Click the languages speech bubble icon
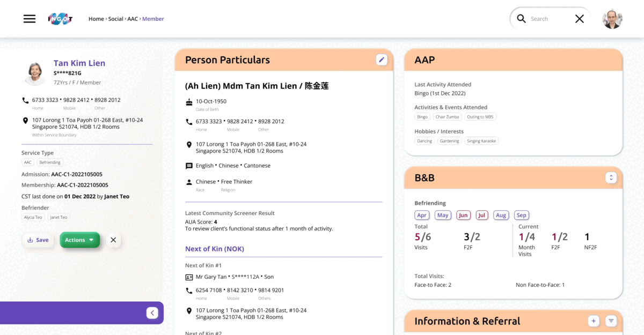The image size is (644, 335). click(189, 166)
